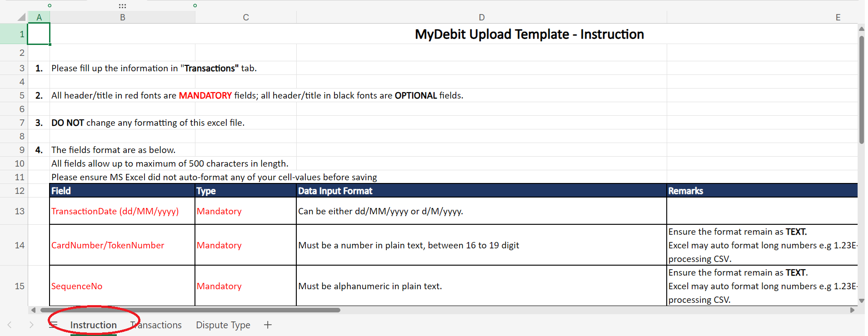Select column D header
The width and height of the screenshot is (868, 336).
coord(482,17)
